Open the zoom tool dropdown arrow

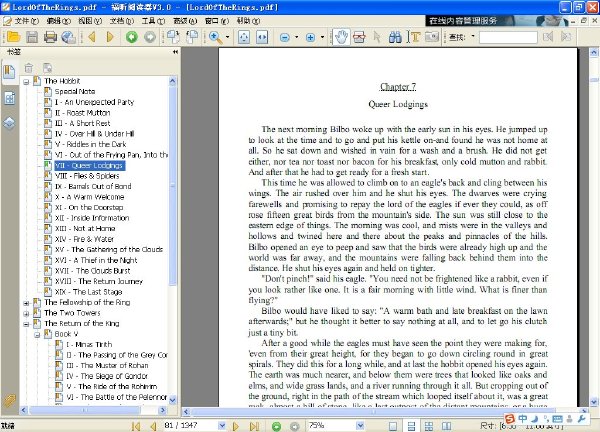pos(228,37)
